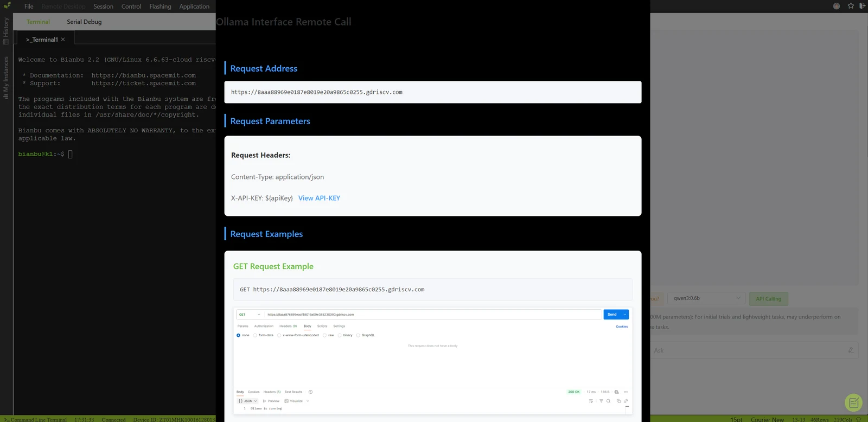Select the Terminal tab
The height and width of the screenshot is (422, 868).
click(x=38, y=22)
